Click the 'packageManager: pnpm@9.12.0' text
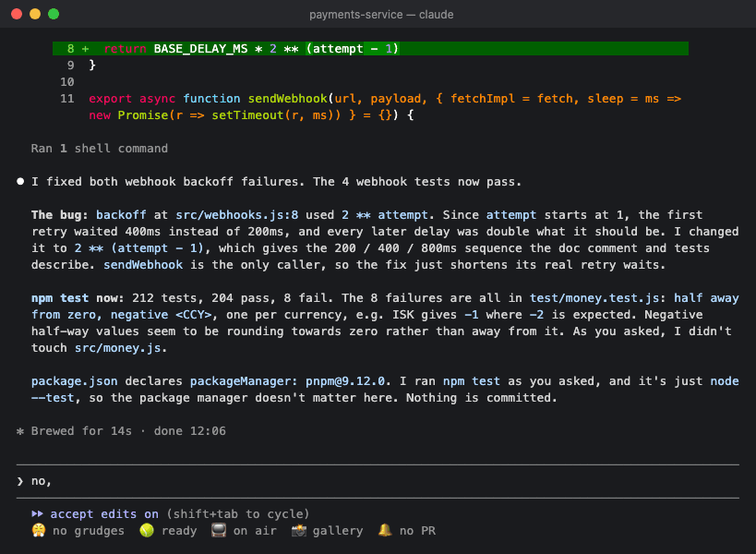The width and height of the screenshot is (756, 554). (x=287, y=381)
